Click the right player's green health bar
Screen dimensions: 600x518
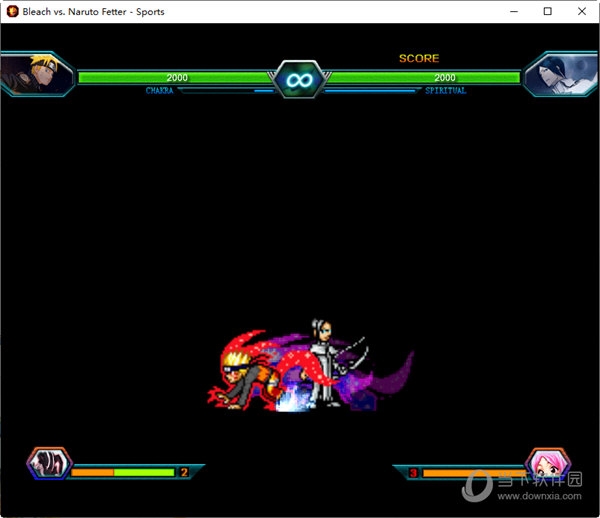(424, 78)
